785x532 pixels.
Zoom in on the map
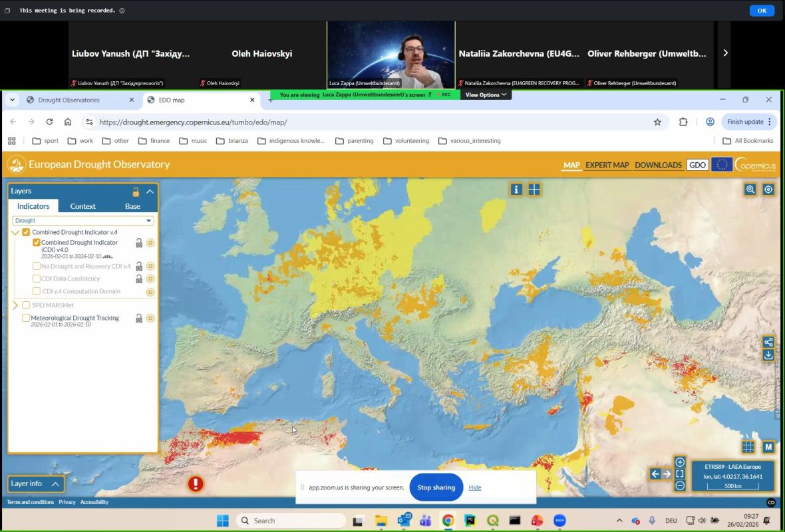click(680, 462)
